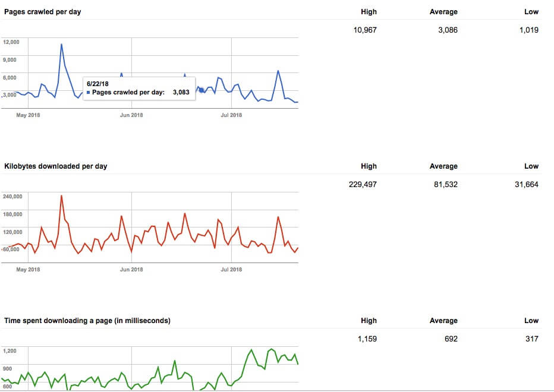Click the tallest May peak of the blue line
The image size is (554, 392).
(x=61, y=44)
